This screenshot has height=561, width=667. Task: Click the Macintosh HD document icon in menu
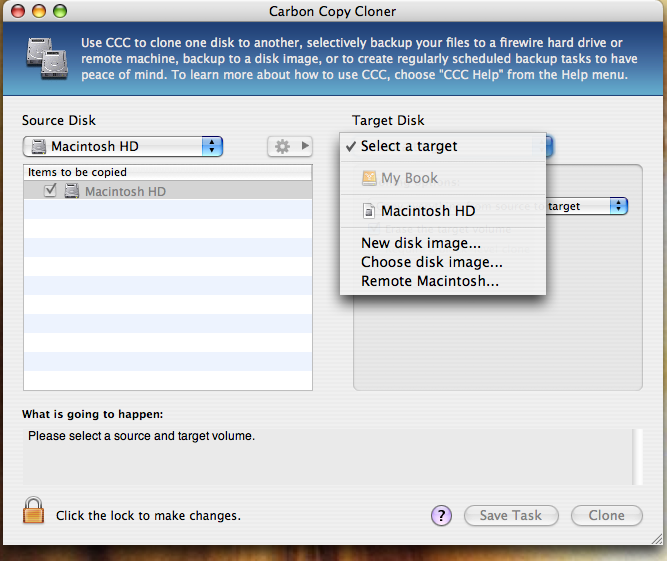[369, 211]
